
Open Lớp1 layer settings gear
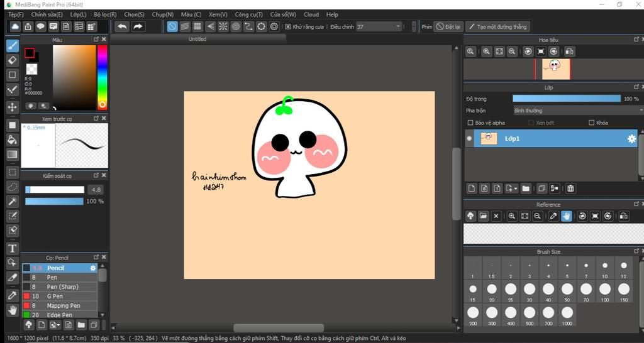click(631, 139)
